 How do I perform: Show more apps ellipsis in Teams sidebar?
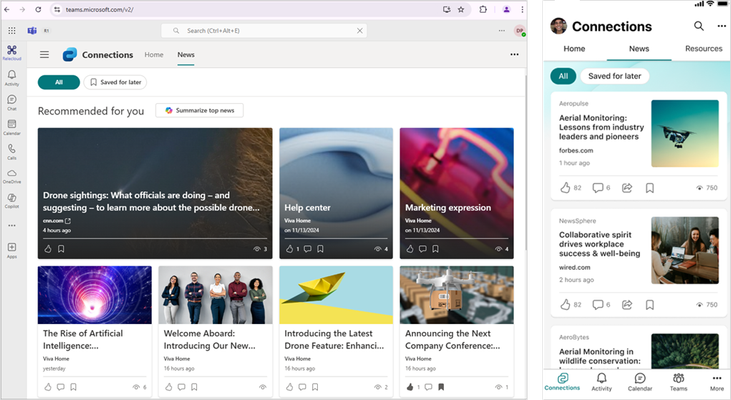12,226
